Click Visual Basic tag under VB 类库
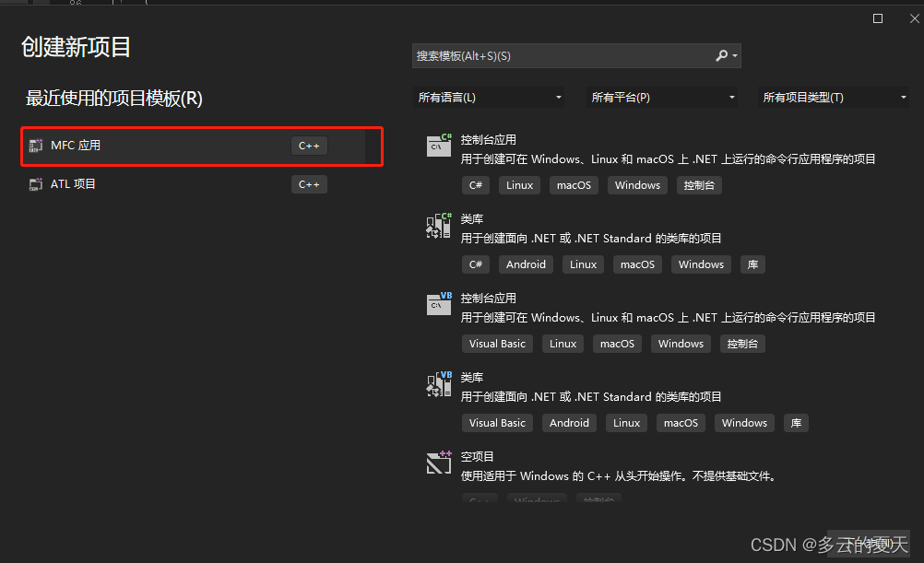This screenshot has width=924, height=563. (x=497, y=423)
